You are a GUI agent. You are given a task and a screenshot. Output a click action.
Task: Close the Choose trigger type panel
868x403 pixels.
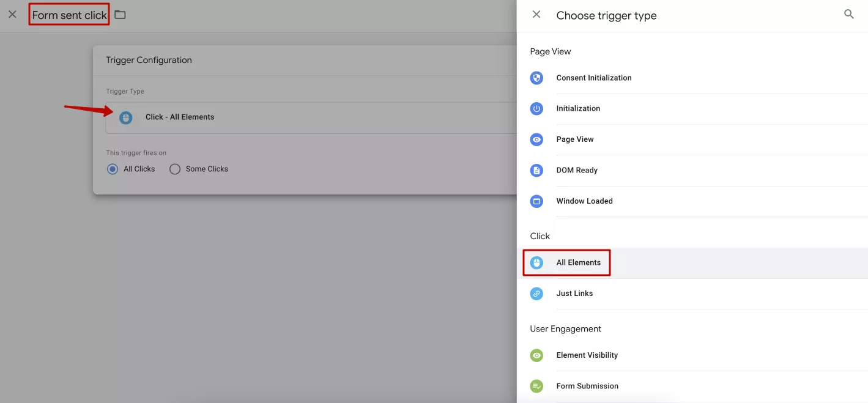click(x=536, y=14)
